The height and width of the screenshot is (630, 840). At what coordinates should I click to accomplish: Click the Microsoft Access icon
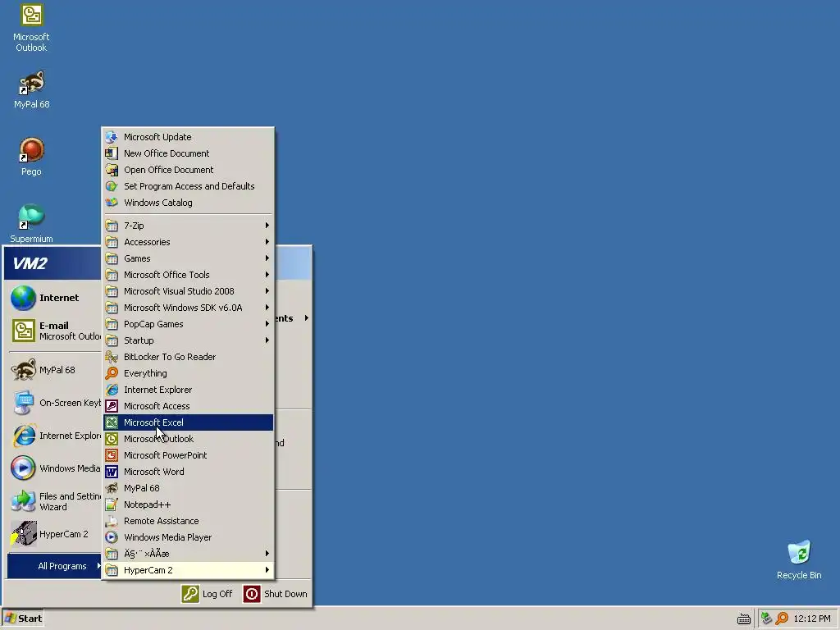(112, 406)
